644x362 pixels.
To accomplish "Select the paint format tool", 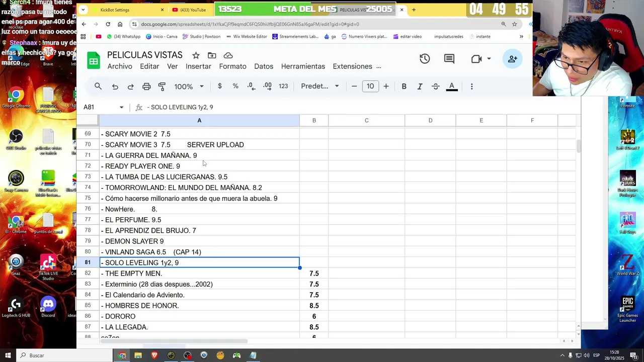I will click(x=162, y=86).
